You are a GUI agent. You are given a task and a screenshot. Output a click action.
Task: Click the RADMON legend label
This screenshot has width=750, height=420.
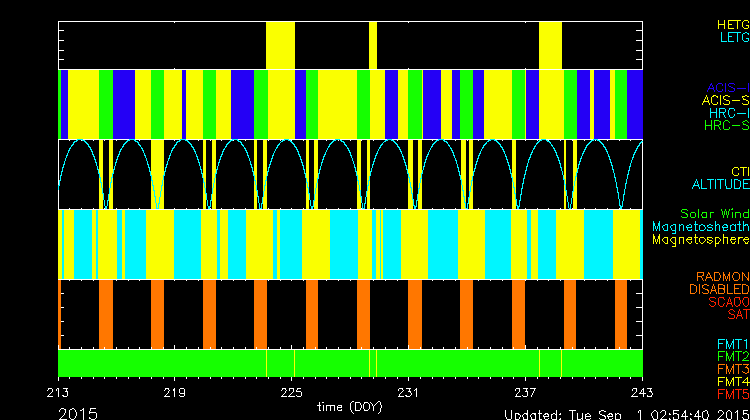pos(723,276)
